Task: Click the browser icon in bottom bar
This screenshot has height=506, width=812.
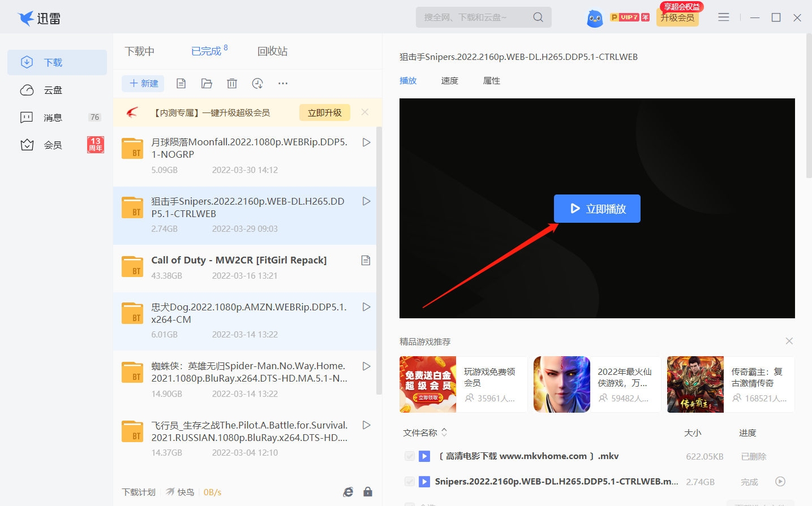Action: (348, 492)
